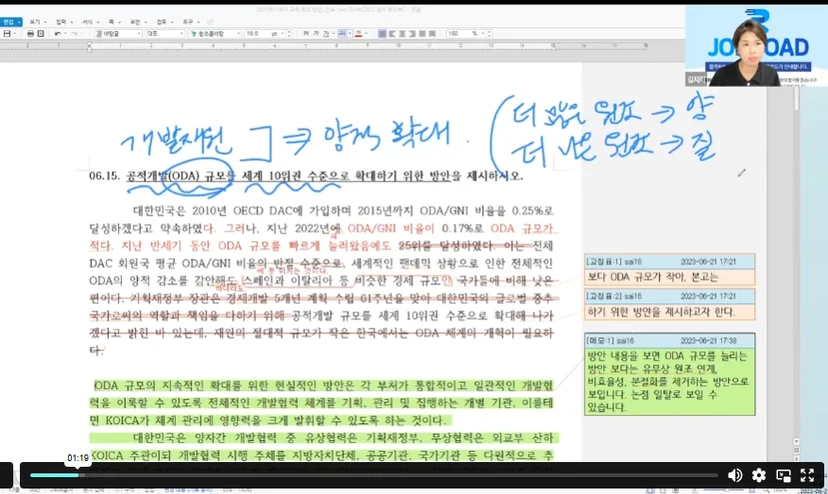Open the 편집 menu
Image resolution: width=828 pixels, height=494 pixels.
point(11,22)
